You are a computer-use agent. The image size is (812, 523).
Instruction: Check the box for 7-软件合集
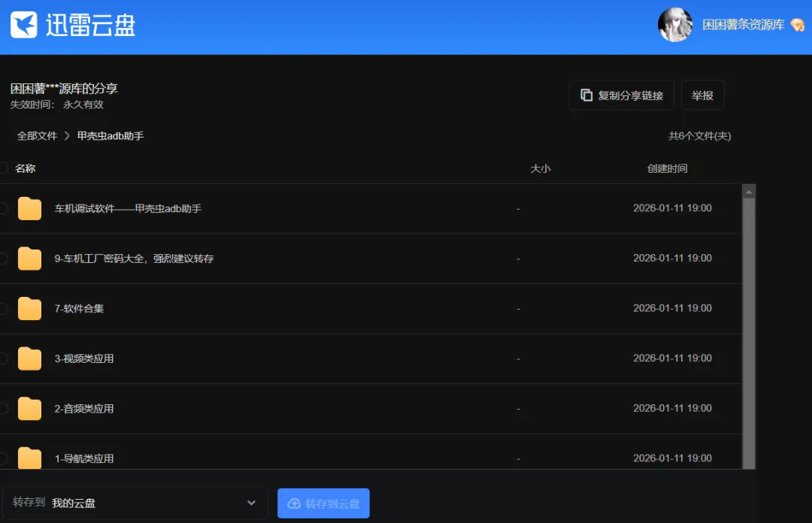[x=3, y=309]
